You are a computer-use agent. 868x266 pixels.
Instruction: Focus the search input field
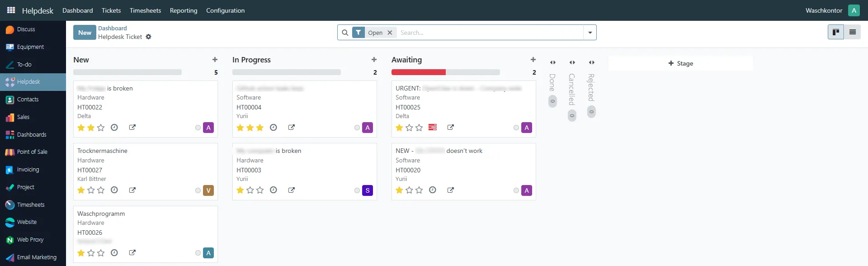[x=490, y=33]
